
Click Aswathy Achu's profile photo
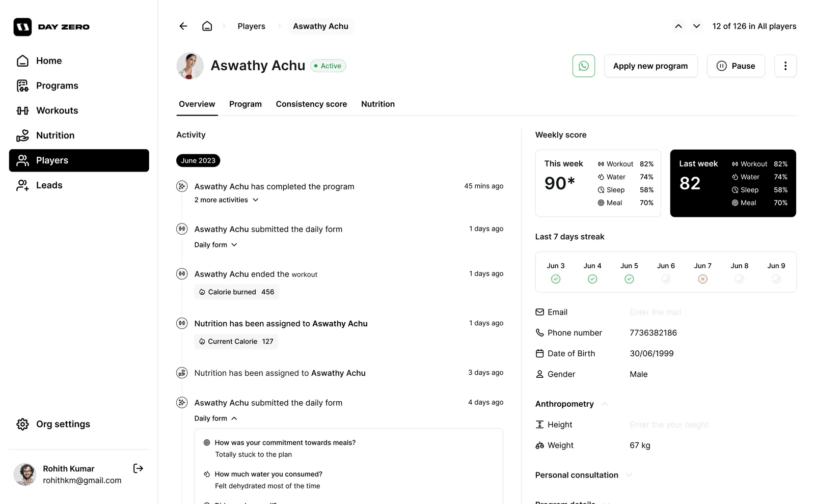(x=190, y=66)
